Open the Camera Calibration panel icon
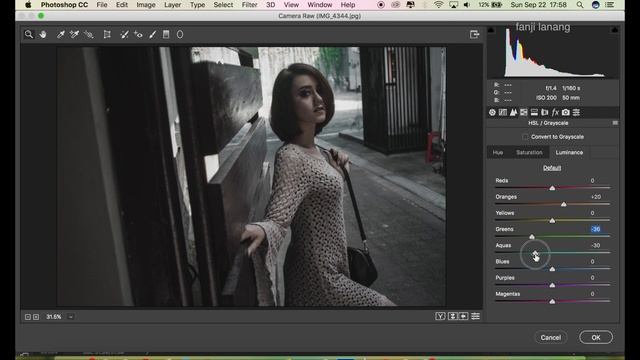Screen dimensions: 640x360 pos(566,112)
